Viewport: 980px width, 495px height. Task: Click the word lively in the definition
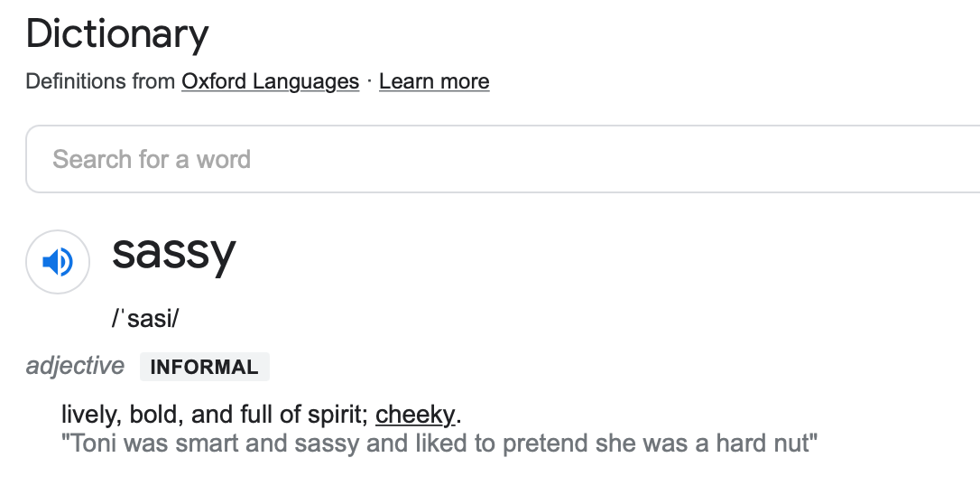pyautogui.click(x=88, y=415)
